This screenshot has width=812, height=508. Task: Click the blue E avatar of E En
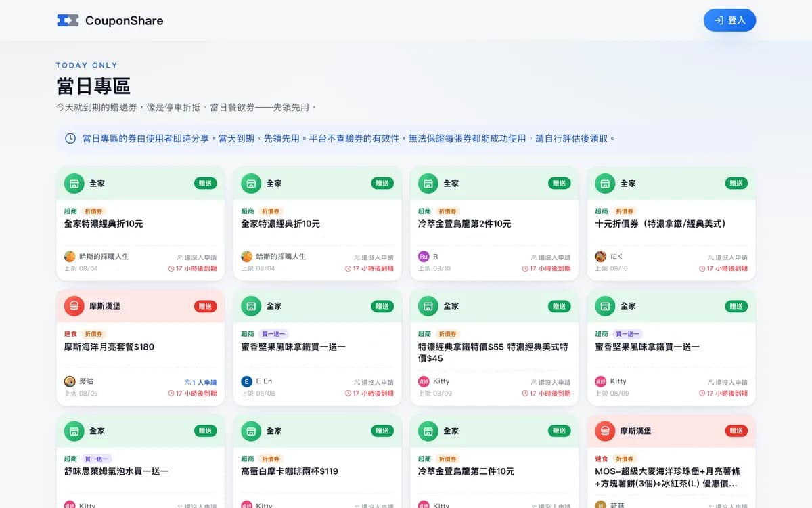coord(247,381)
